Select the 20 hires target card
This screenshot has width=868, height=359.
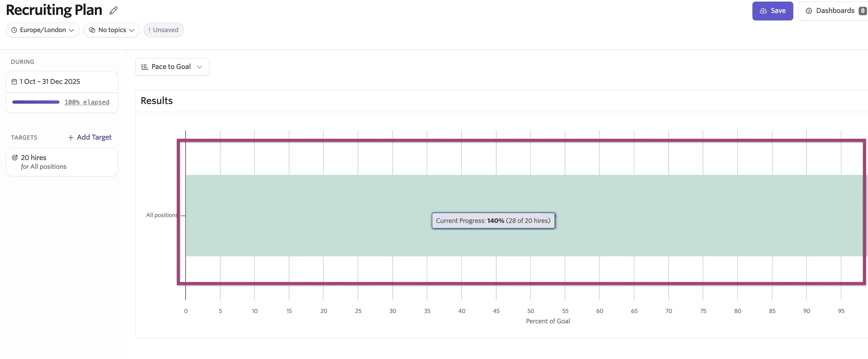point(62,162)
